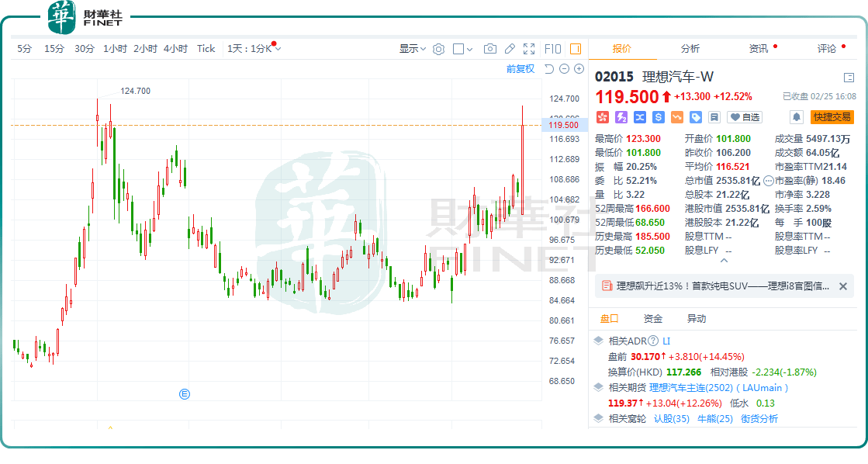Click the ellipsis icon next to 总市值
Screen dimensions: 868x464
pos(769,181)
